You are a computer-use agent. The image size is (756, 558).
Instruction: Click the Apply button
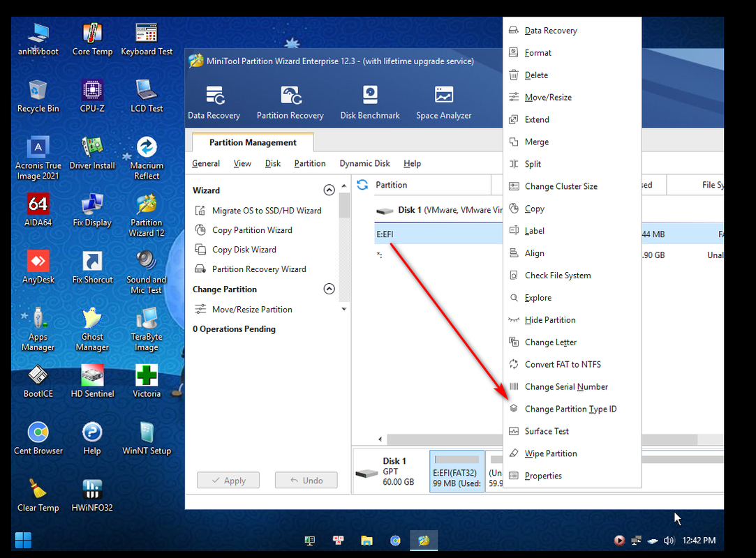228,480
